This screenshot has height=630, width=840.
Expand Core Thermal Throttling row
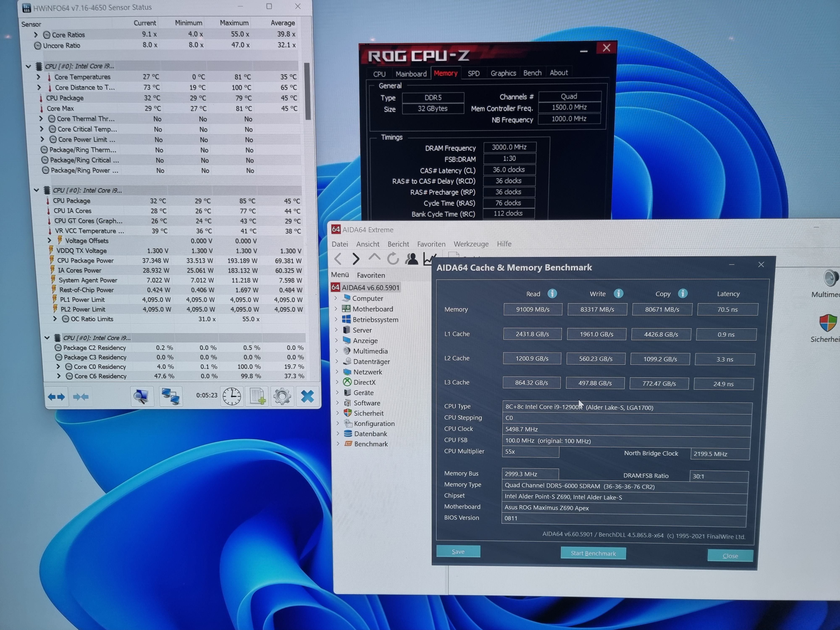pyautogui.click(x=41, y=119)
